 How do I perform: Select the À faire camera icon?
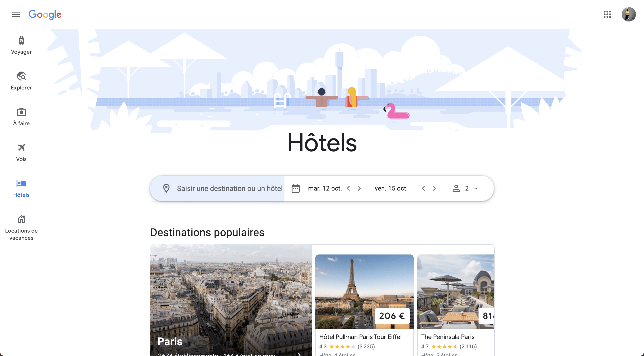tap(21, 112)
